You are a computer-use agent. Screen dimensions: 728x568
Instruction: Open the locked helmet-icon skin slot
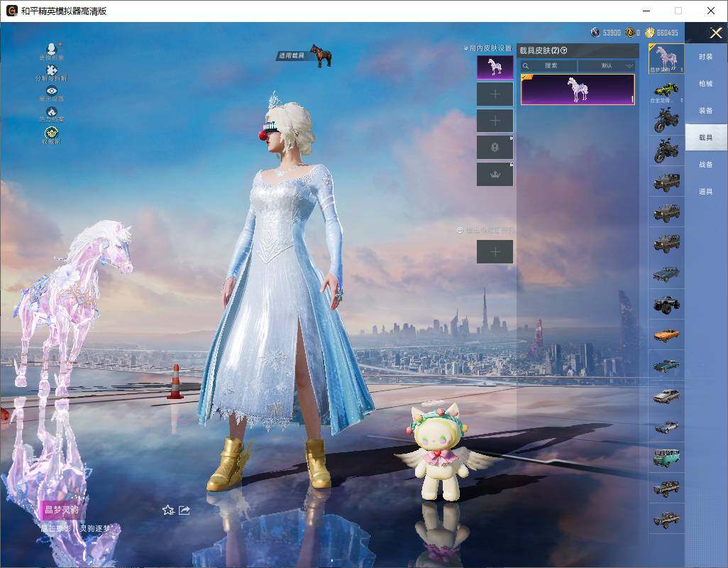(495, 148)
